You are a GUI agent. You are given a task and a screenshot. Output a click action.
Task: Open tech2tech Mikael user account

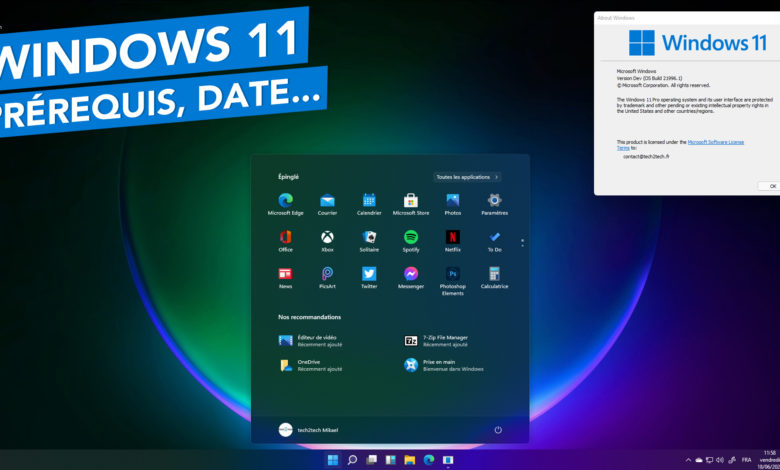tap(308, 430)
